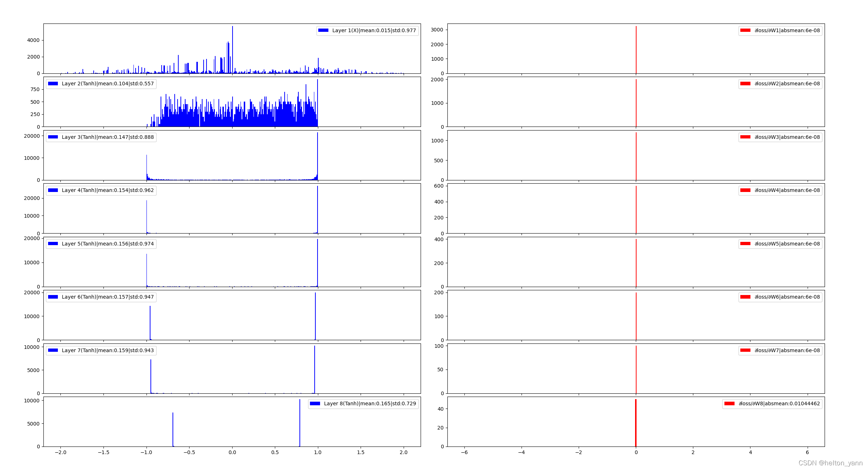The width and height of the screenshot is (868, 470).
Task: Click the ∂loss/∂W8 absmean legend
Action: tap(772, 403)
